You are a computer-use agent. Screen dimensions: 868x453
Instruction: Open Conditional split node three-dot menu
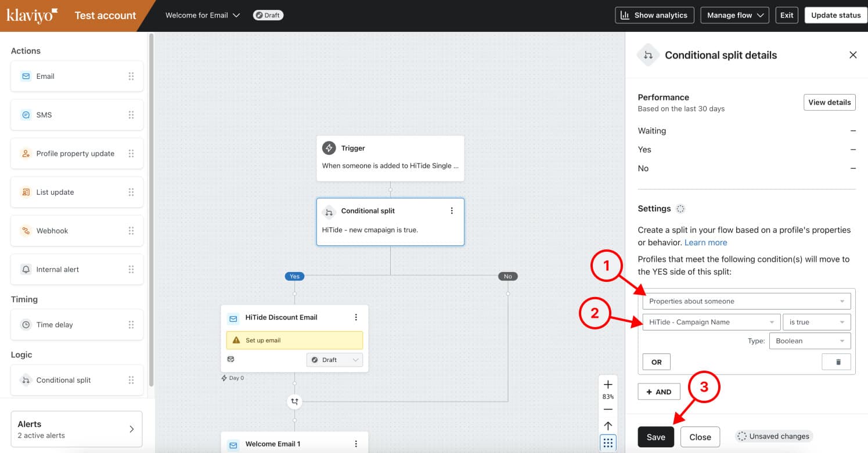452,211
